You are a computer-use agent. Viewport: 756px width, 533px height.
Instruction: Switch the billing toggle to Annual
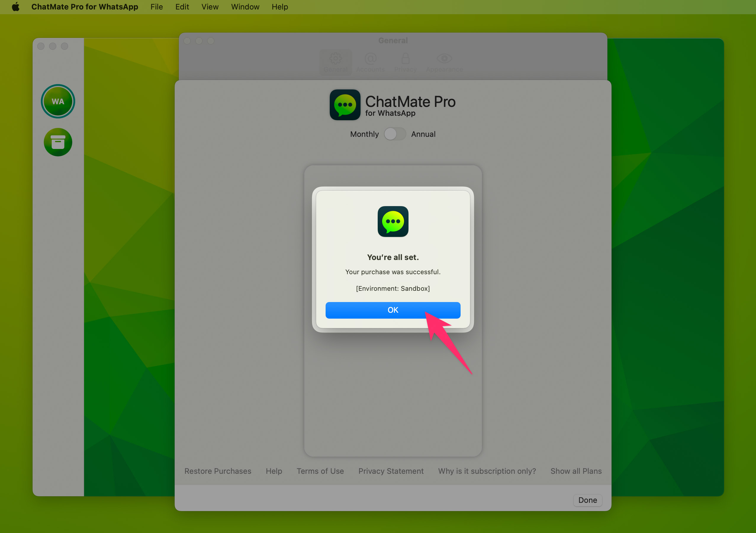pyautogui.click(x=395, y=134)
